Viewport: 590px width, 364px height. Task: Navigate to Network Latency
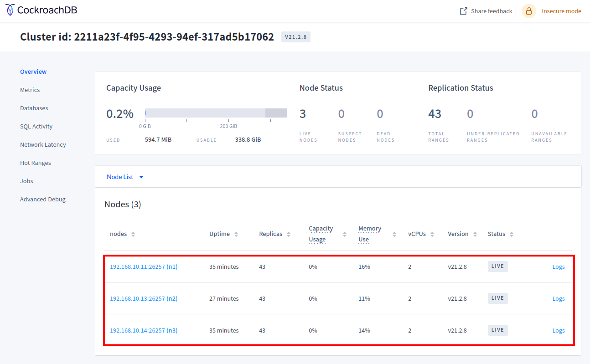pyautogui.click(x=43, y=144)
